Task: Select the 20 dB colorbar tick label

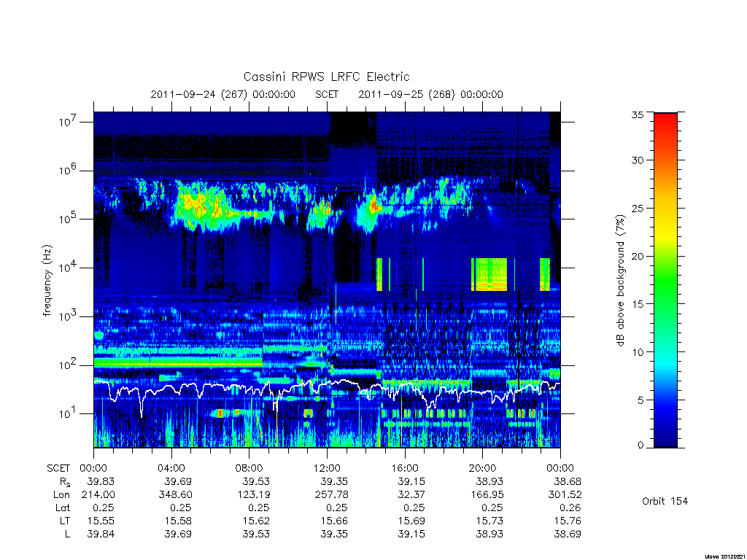Action: [x=638, y=256]
